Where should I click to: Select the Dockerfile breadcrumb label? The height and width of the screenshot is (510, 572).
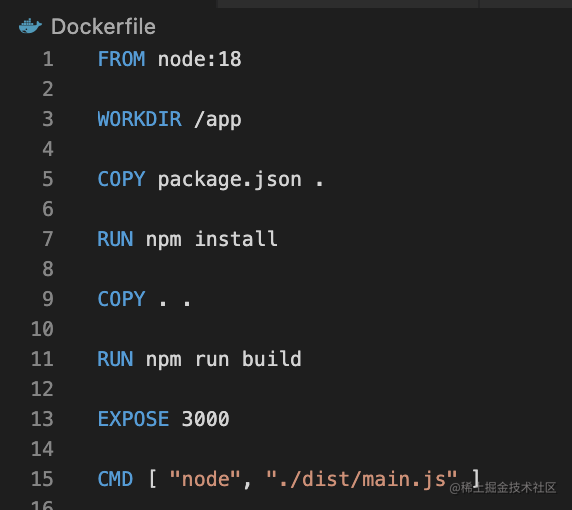point(103,27)
